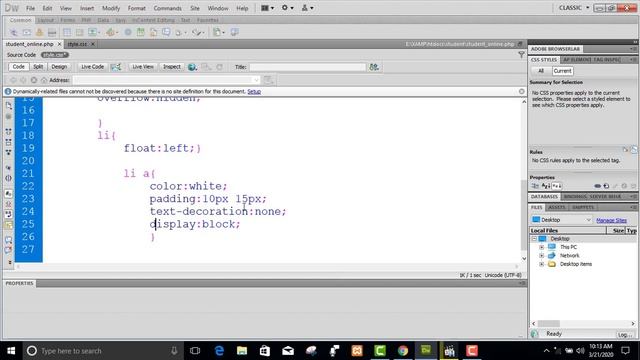
Task: Switch to the ASSETS tab
Action: 556,207
